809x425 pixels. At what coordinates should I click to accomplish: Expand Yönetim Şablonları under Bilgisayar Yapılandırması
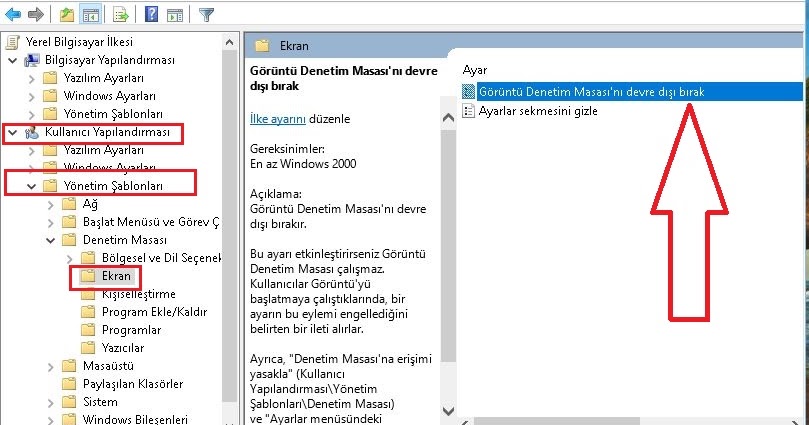click(32, 115)
